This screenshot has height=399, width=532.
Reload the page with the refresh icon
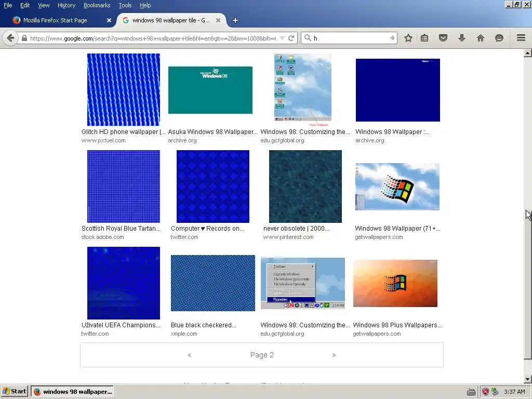(x=291, y=38)
